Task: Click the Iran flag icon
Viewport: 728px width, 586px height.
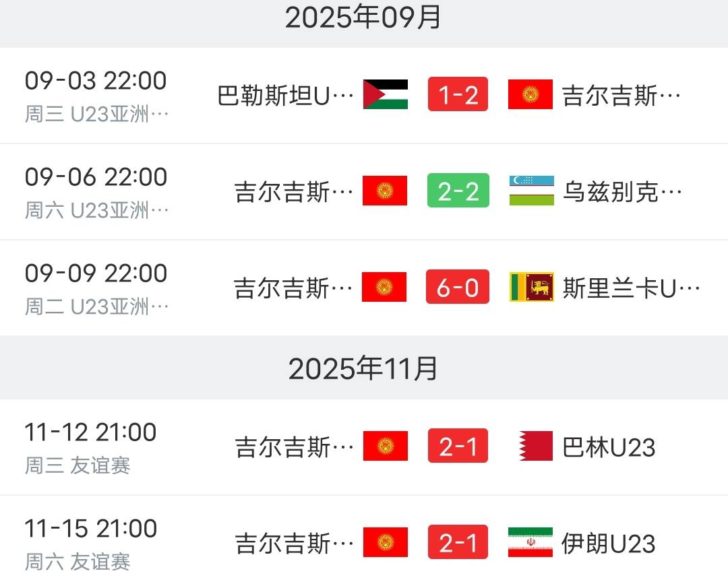Action: coord(530,542)
